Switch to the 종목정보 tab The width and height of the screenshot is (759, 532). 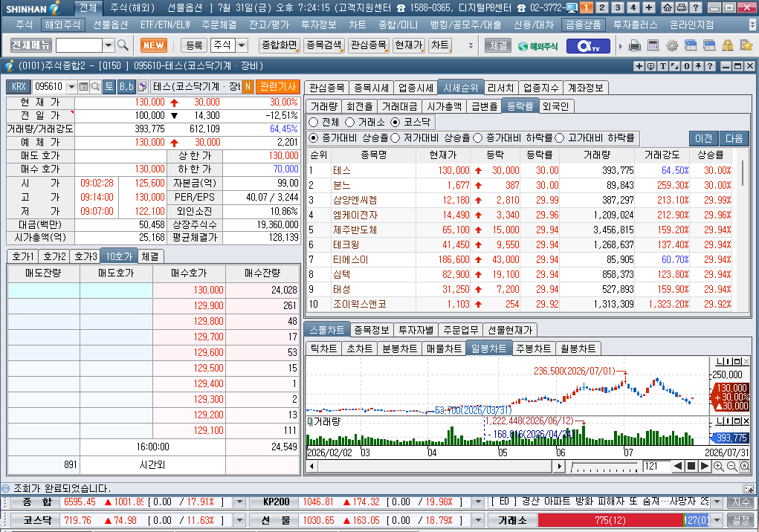click(371, 331)
